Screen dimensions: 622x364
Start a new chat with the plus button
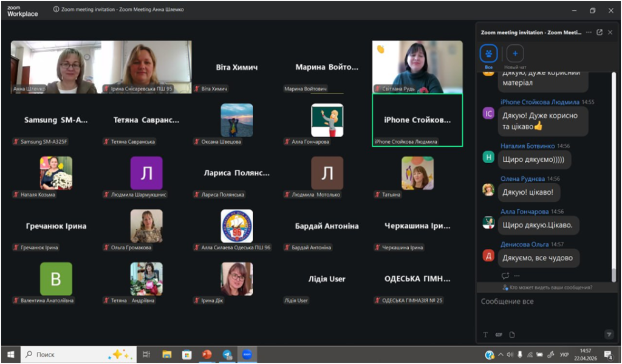515,53
